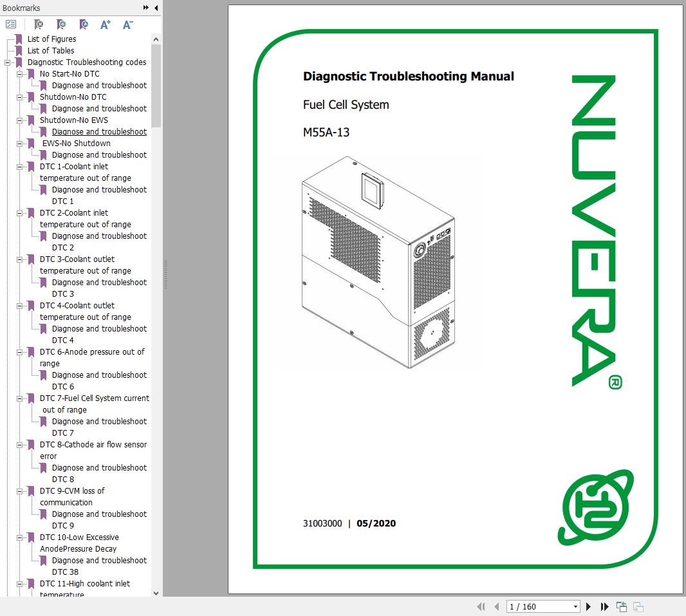This screenshot has height=616, width=686.
Task: Open Diagnose and troubleshoot DTC 4
Action: (99, 334)
